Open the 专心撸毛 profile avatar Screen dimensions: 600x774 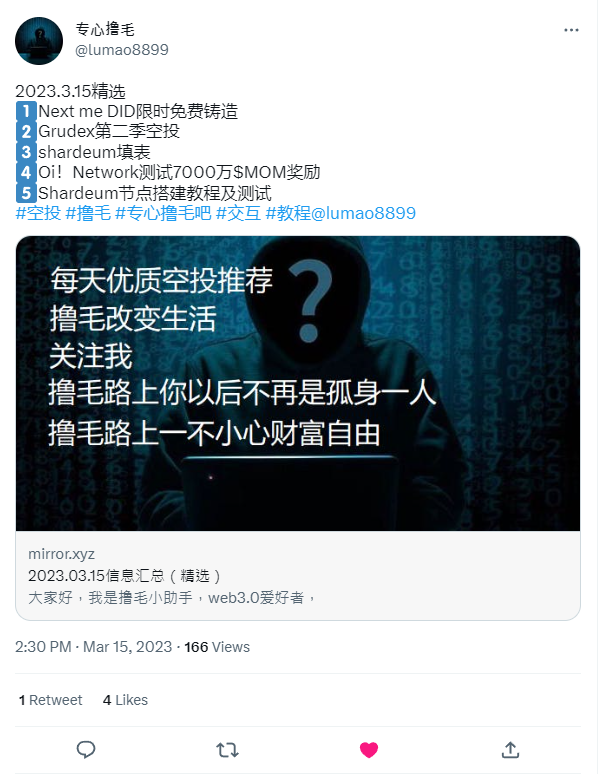tap(39, 41)
